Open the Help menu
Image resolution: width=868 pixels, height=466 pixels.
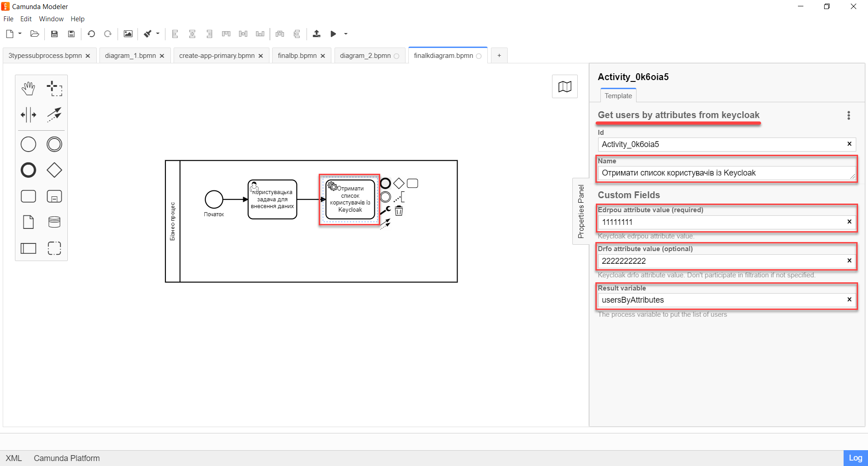77,19
